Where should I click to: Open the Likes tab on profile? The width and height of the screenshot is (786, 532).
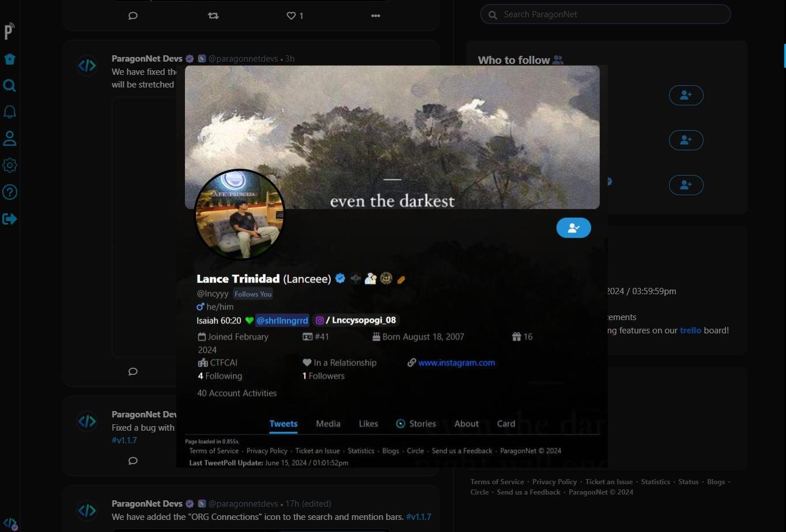(x=368, y=424)
